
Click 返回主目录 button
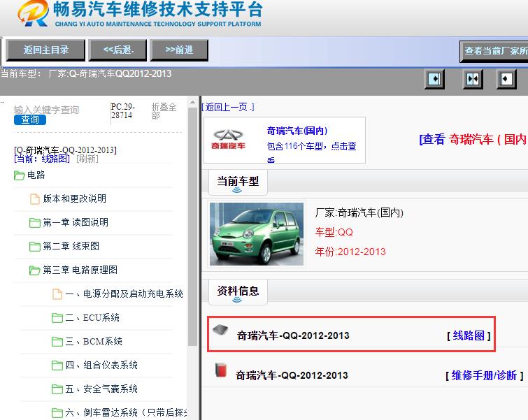[45, 50]
